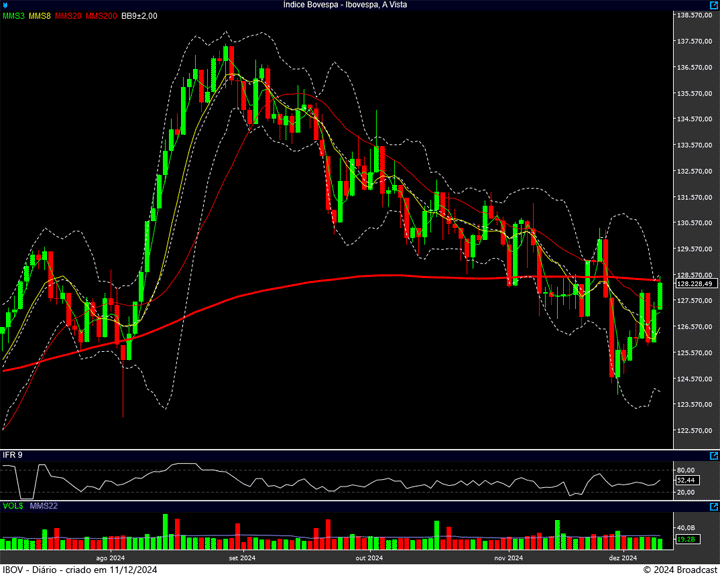Select the MMS200 indicator label

point(102,16)
